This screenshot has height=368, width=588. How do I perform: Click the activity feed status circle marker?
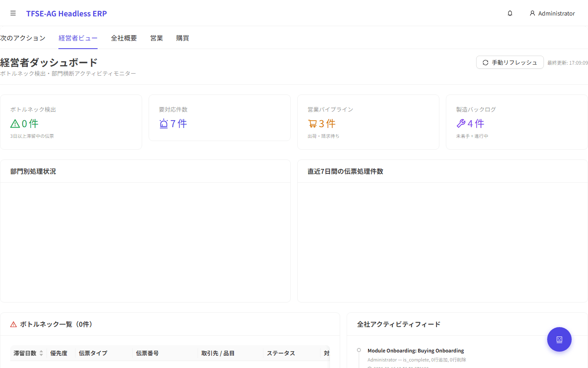pyautogui.click(x=359, y=350)
